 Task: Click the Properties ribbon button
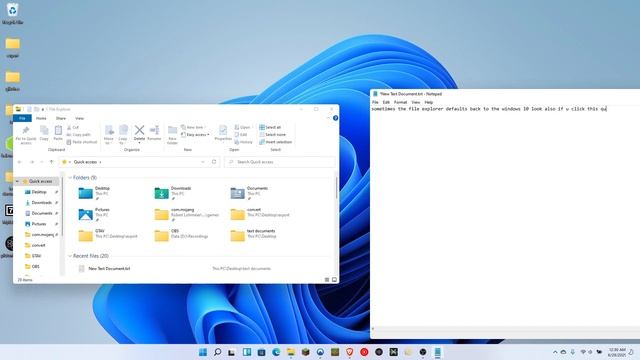click(223, 133)
